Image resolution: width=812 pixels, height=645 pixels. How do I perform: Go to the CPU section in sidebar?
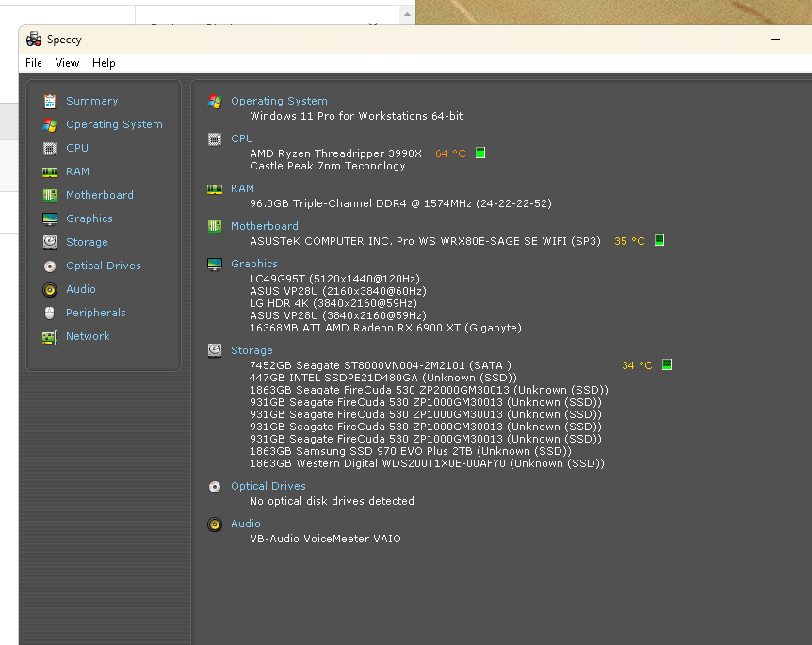coord(77,148)
